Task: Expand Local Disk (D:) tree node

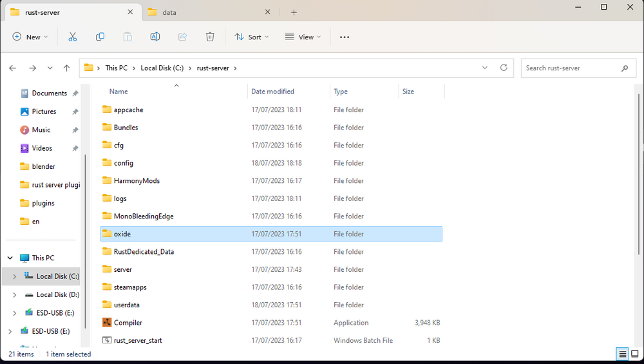Action: [14, 294]
